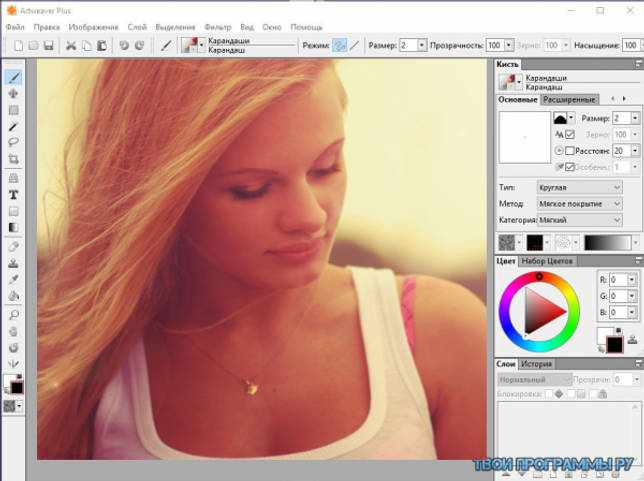This screenshot has width=644, height=481.
Task: Select the Stamp tool
Action: [14, 263]
